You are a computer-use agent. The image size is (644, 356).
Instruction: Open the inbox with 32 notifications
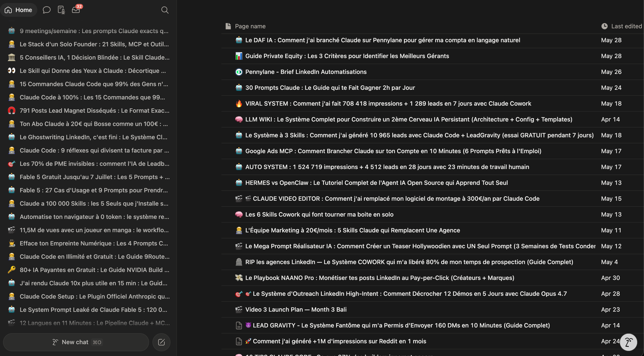[76, 10]
